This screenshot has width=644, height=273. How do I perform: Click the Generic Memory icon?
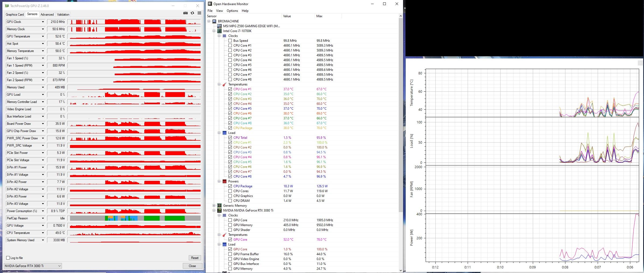(219, 206)
